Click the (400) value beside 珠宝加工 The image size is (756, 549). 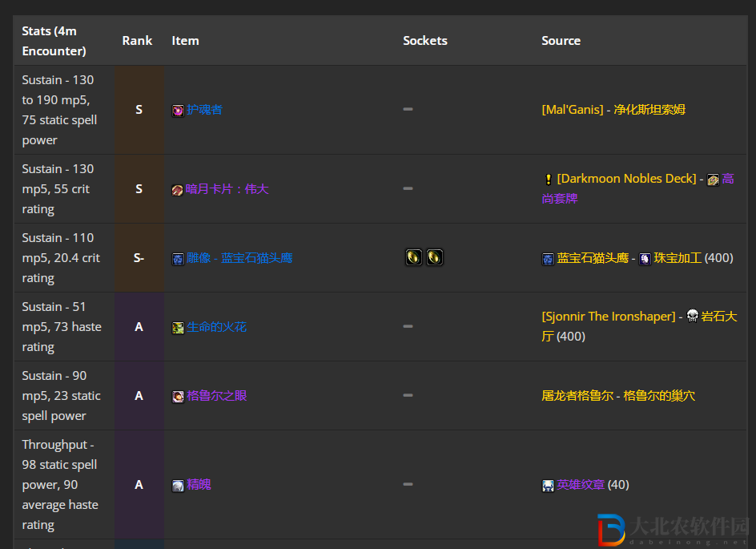718,258
